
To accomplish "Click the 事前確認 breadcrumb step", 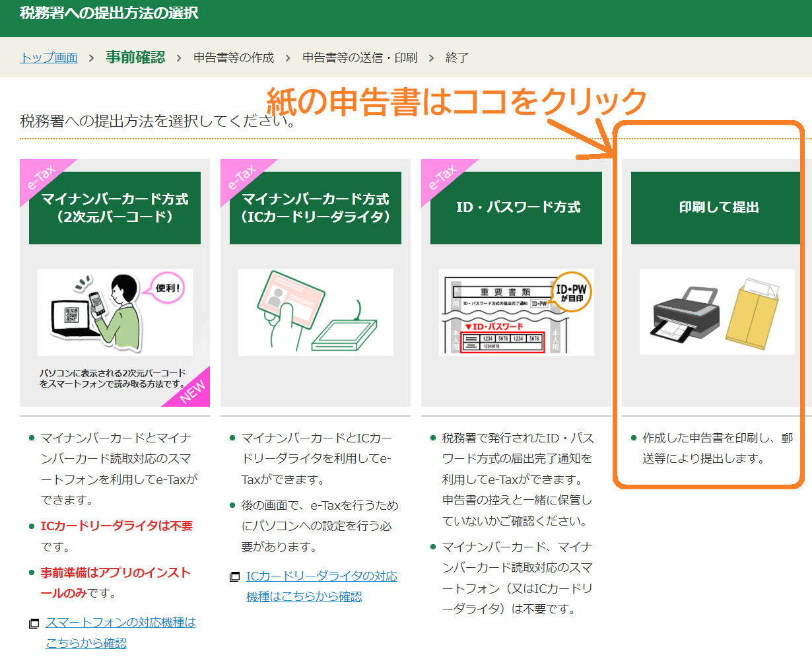I will 135,57.
